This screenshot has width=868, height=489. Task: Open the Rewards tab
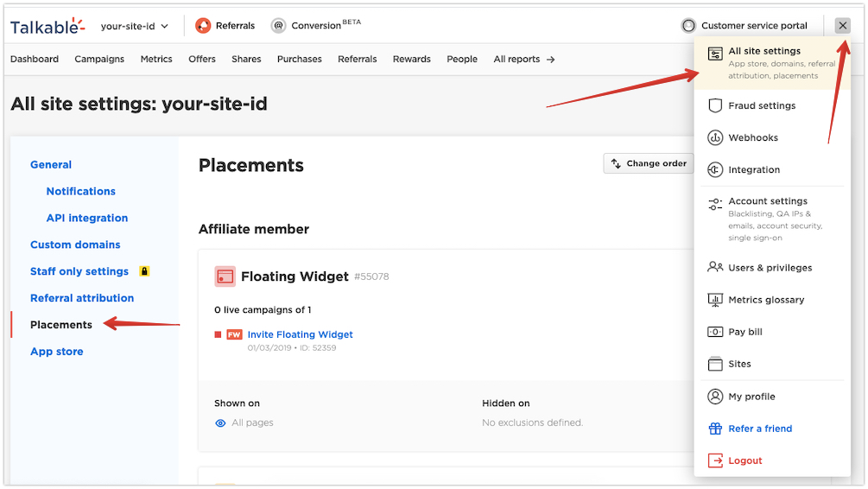(412, 59)
